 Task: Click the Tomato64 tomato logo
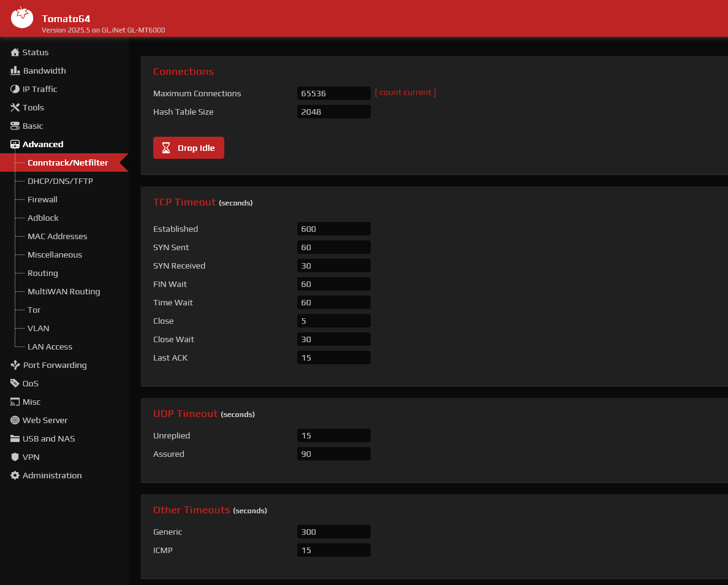[22, 17]
